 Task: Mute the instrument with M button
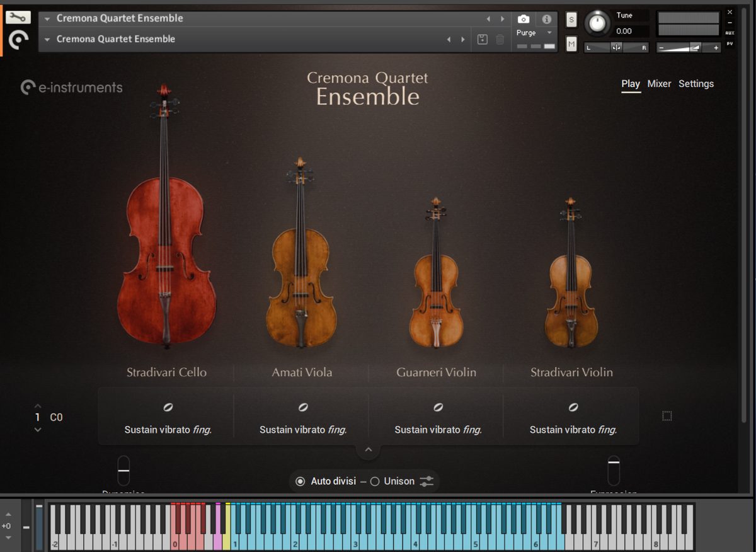pyautogui.click(x=571, y=43)
